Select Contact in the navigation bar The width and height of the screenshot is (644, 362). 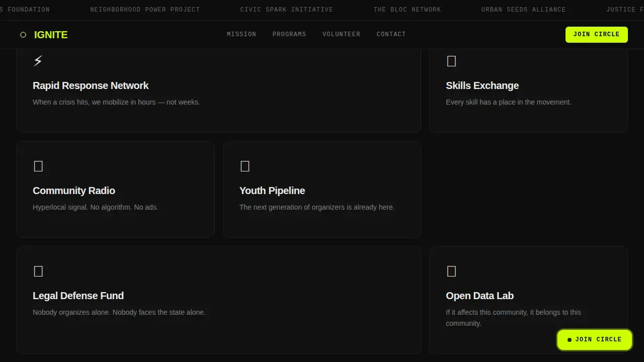click(391, 34)
